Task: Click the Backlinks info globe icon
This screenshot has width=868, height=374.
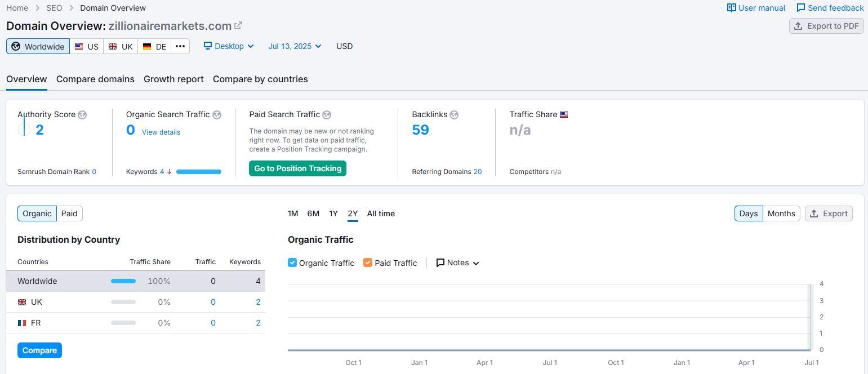Action: tap(454, 115)
